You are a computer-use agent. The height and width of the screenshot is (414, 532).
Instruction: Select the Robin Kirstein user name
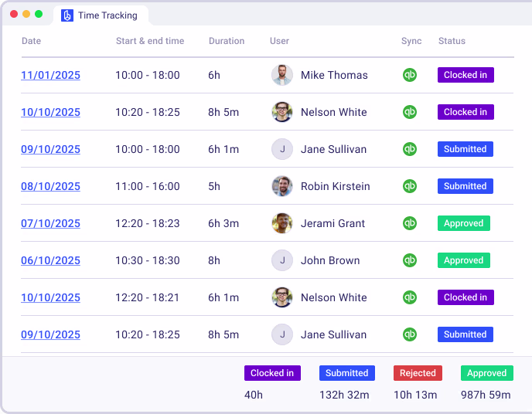[x=336, y=186]
